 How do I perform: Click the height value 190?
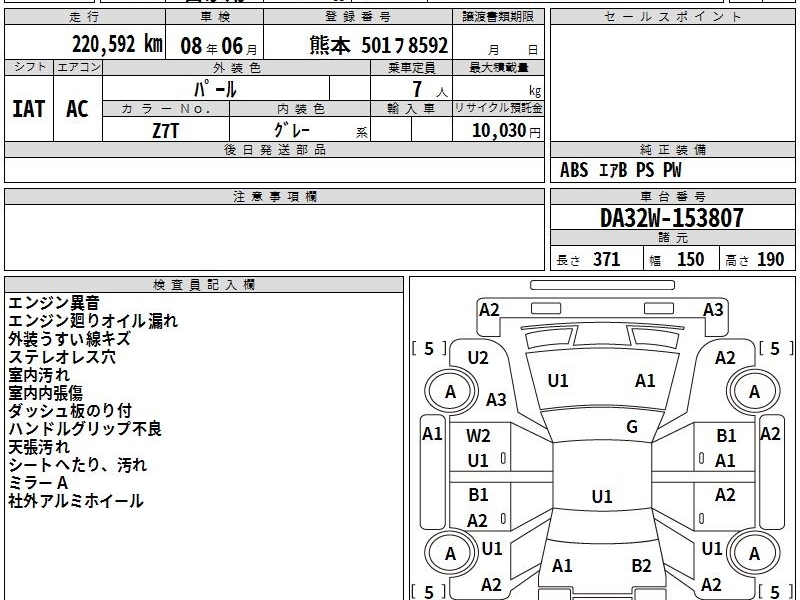click(x=770, y=259)
